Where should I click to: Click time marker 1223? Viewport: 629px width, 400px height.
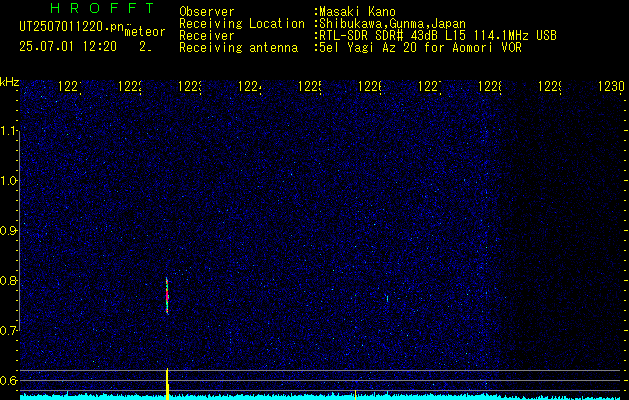[x=190, y=87]
